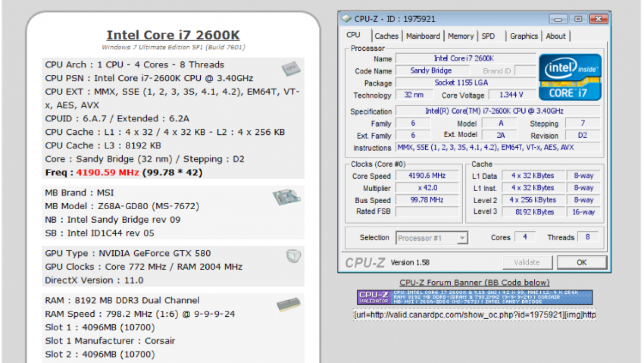
Task: Click the Code Name field Sandy Bridge
Action: (x=432, y=71)
